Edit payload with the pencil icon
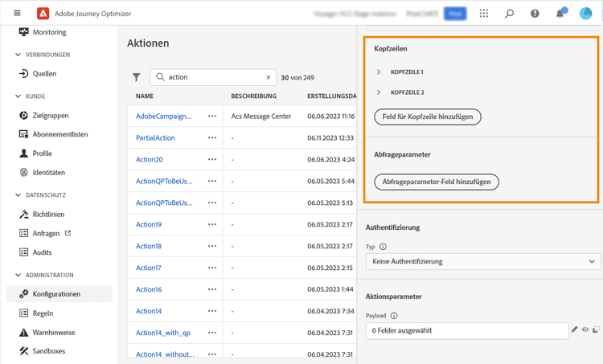The width and height of the screenshot is (603, 364). coord(574,329)
